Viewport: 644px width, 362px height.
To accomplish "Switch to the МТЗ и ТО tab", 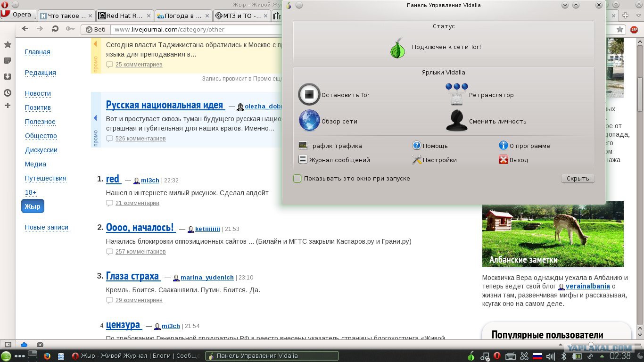I will (x=242, y=16).
